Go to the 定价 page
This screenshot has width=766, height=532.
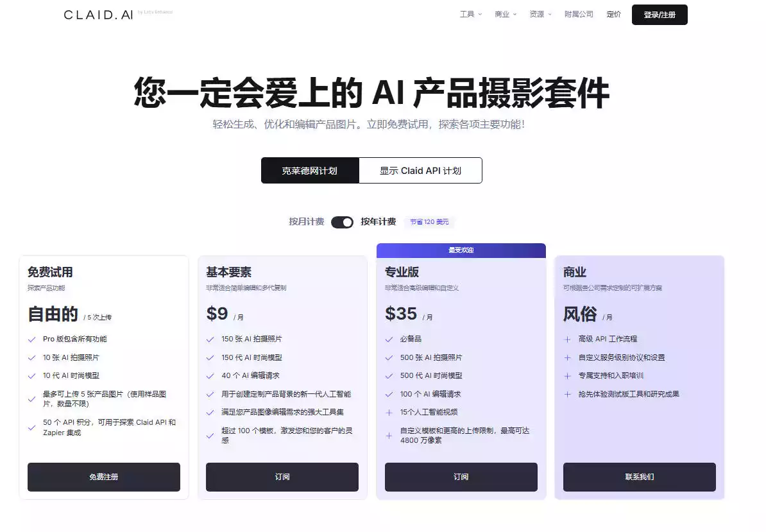(x=613, y=14)
